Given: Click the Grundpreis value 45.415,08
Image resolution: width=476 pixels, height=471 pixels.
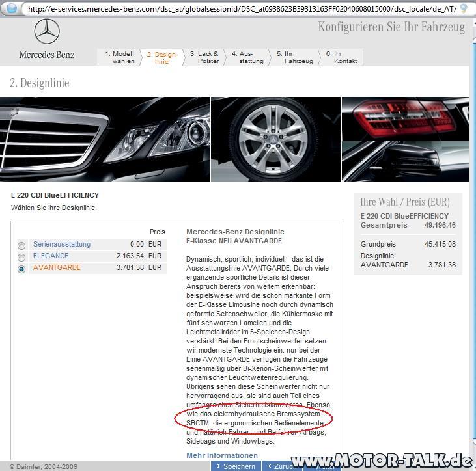Looking at the screenshot, I should click(x=440, y=244).
